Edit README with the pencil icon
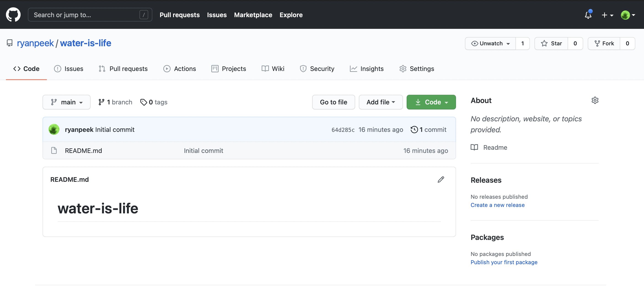Viewport: 644px width, 288px height. point(441,179)
